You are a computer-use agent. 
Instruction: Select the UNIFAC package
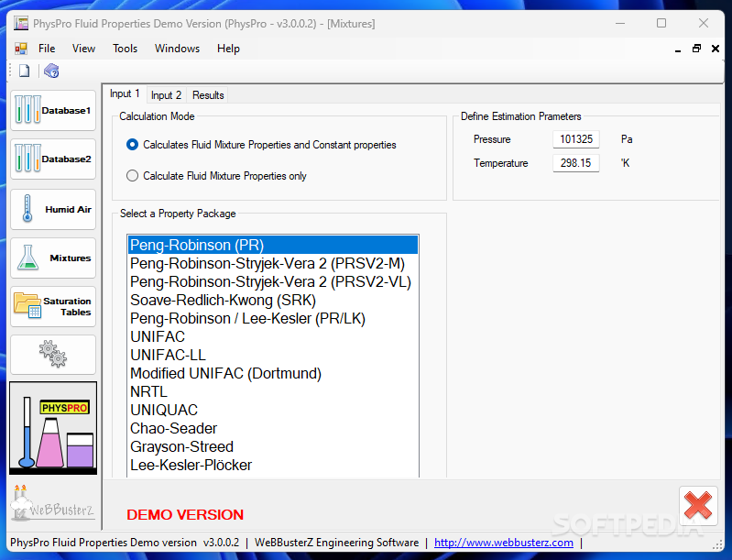click(x=273, y=336)
